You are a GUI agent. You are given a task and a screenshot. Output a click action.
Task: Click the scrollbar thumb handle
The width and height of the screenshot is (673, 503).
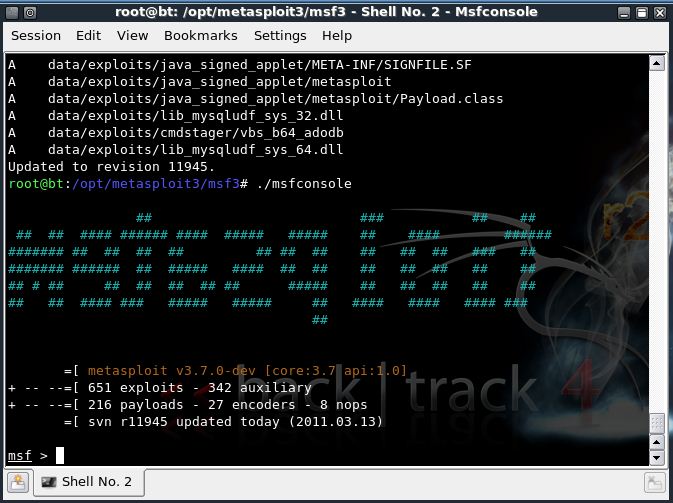657,423
